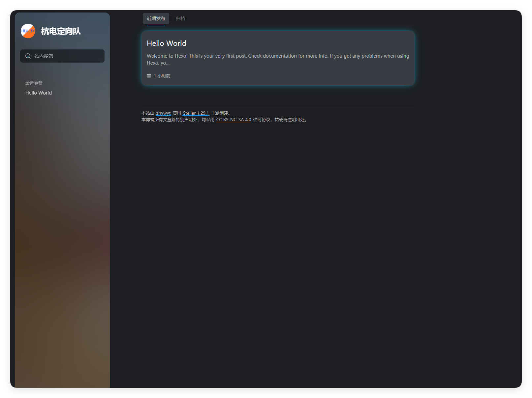Visit the zhywyt author link in footer
This screenshot has height=398, width=532.
163,113
